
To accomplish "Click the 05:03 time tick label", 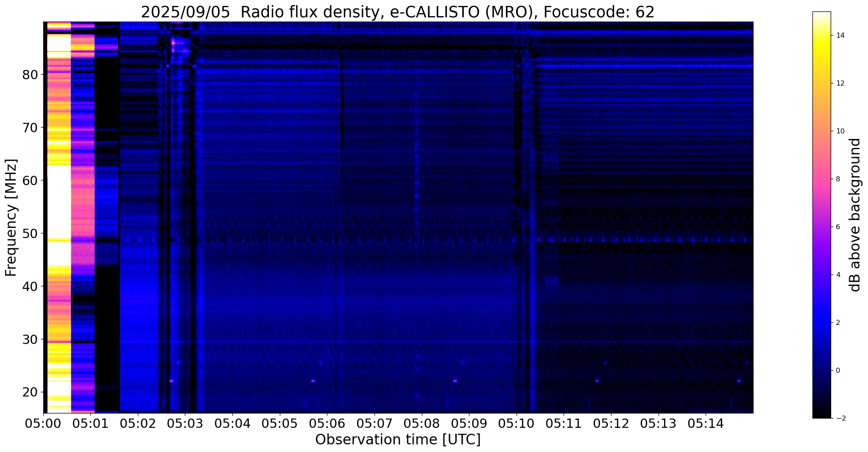I will [x=184, y=424].
